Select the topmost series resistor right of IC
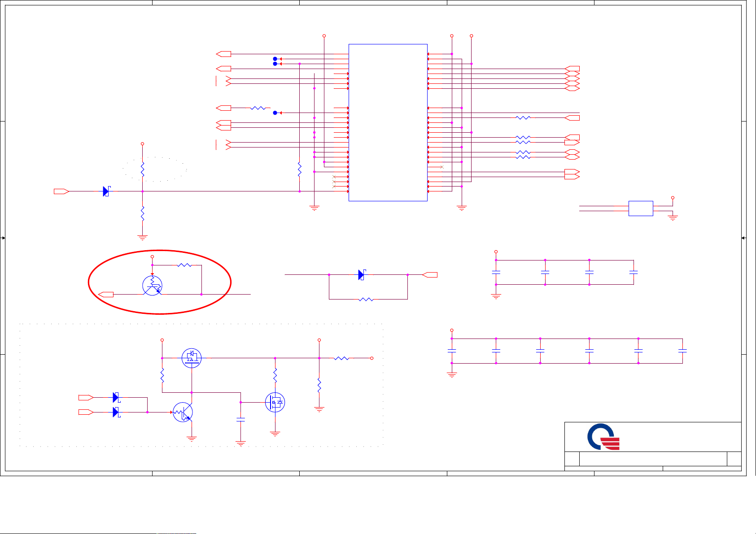The height and width of the screenshot is (534, 756). click(x=523, y=118)
